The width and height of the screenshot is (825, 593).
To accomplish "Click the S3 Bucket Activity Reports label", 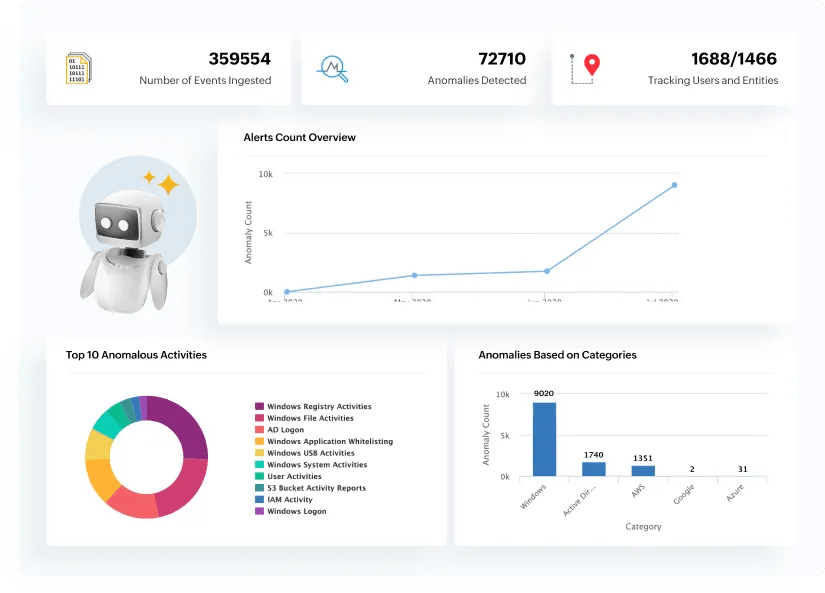I will click(x=317, y=488).
